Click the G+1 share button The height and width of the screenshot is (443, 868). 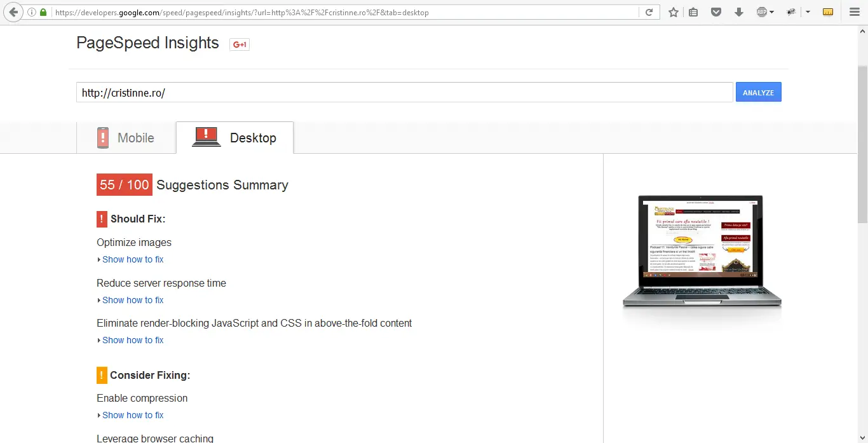point(240,44)
